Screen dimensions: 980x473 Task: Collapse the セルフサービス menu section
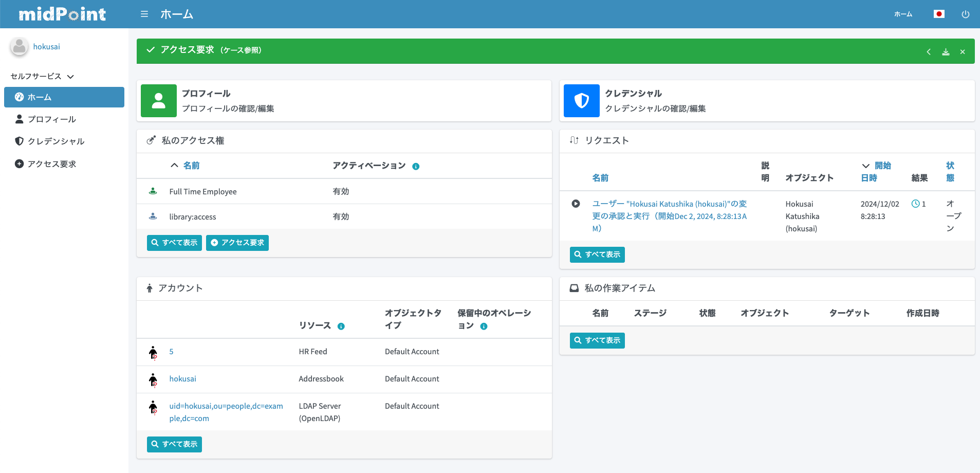[x=42, y=77]
